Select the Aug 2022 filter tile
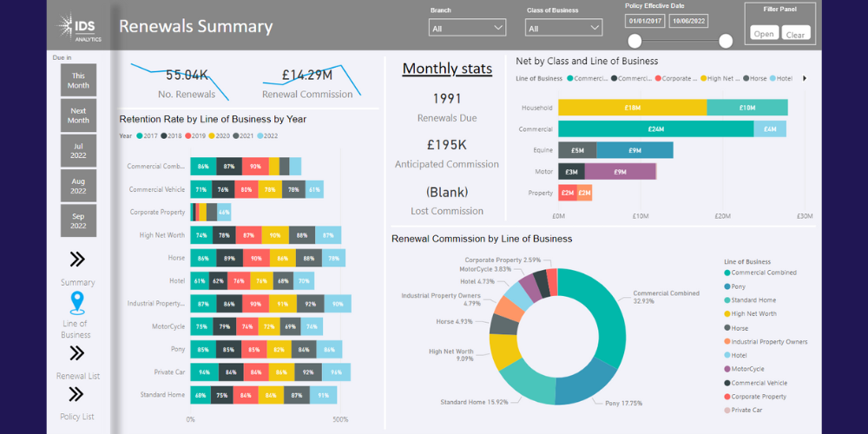Image resolution: width=868 pixels, height=434 pixels. coord(78,185)
